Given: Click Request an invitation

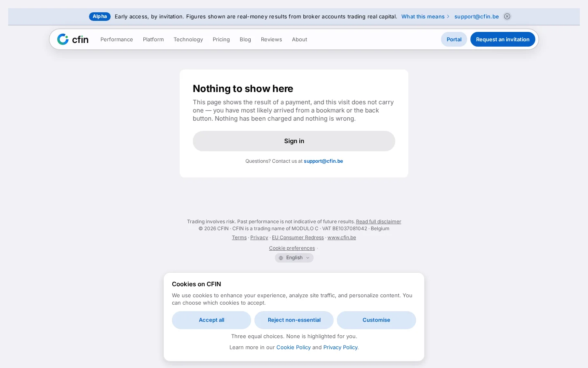Looking at the screenshot, I should (x=503, y=39).
